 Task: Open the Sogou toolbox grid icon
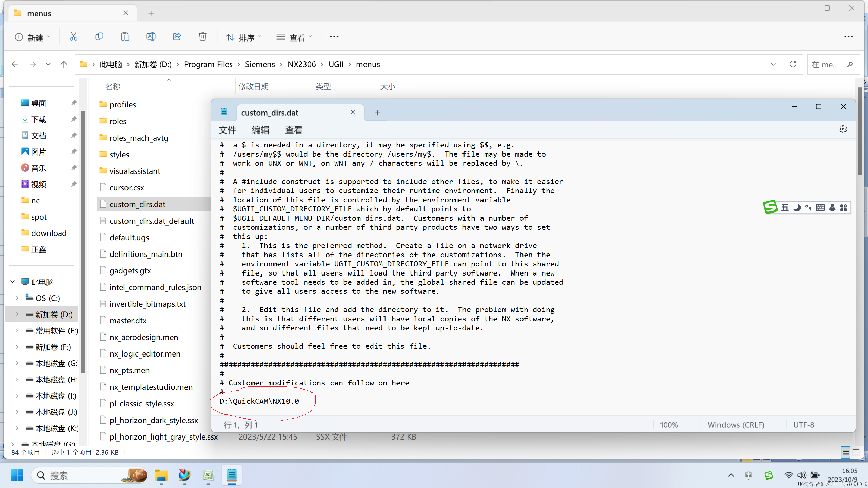844,208
